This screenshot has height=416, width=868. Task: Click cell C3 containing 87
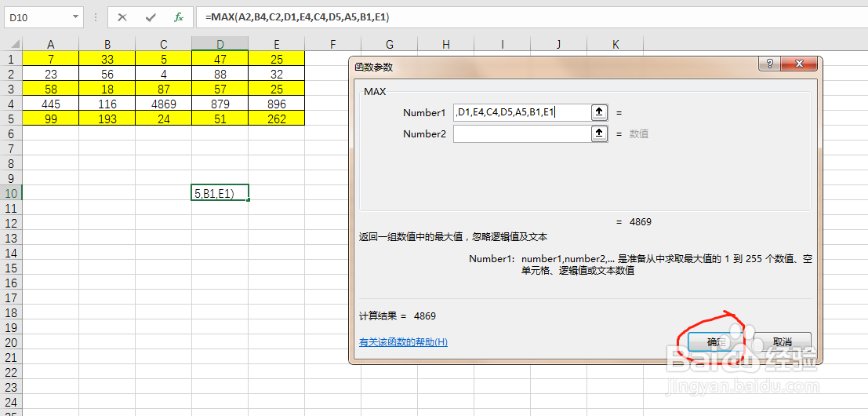click(164, 89)
